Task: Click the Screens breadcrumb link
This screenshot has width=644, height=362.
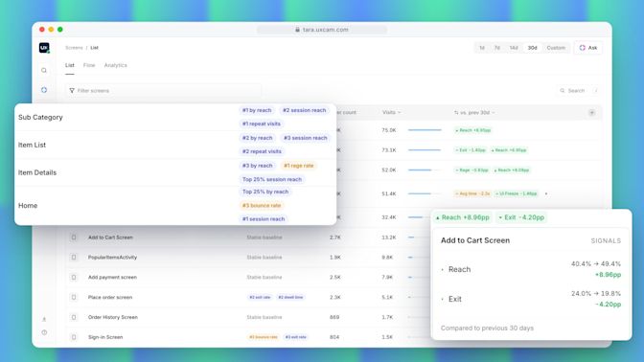Action: point(74,48)
